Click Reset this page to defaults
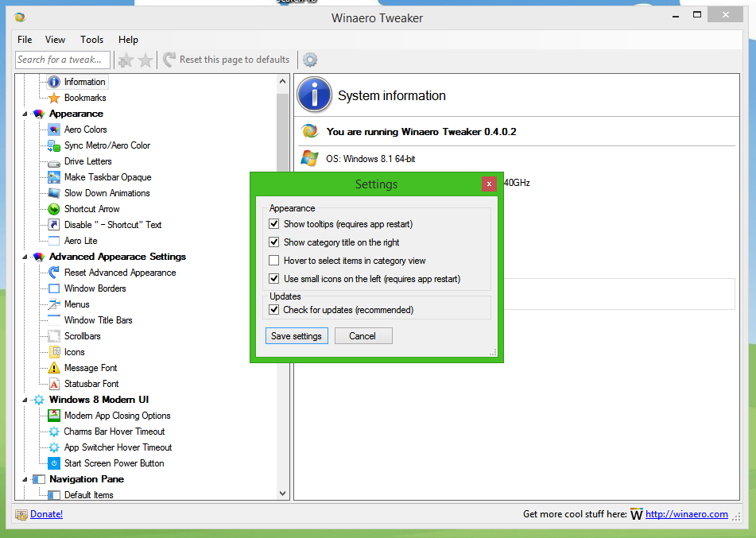Screen dimensions: 756x538 [x=227, y=60]
